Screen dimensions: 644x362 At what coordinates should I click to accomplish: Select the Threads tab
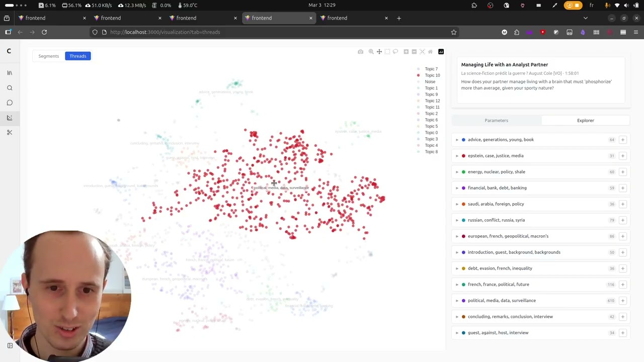[x=78, y=56]
